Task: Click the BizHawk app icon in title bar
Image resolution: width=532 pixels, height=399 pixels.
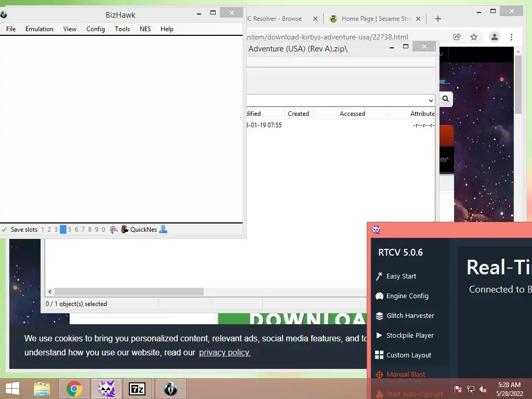Action: coord(4,15)
